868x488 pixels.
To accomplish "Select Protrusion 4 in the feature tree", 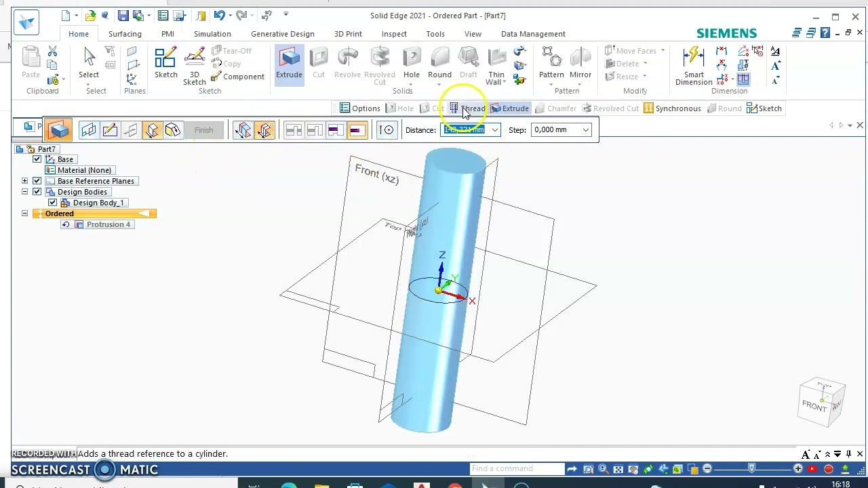I will click(102, 224).
